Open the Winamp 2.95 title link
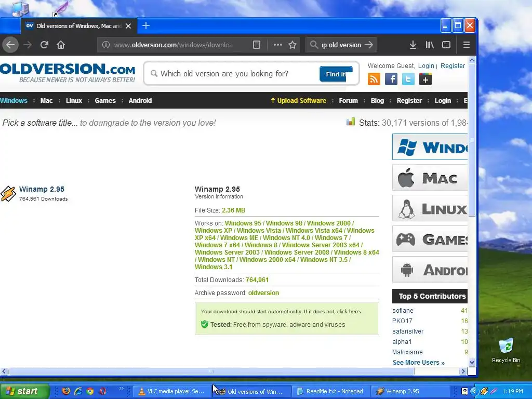 pyautogui.click(x=42, y=189)
